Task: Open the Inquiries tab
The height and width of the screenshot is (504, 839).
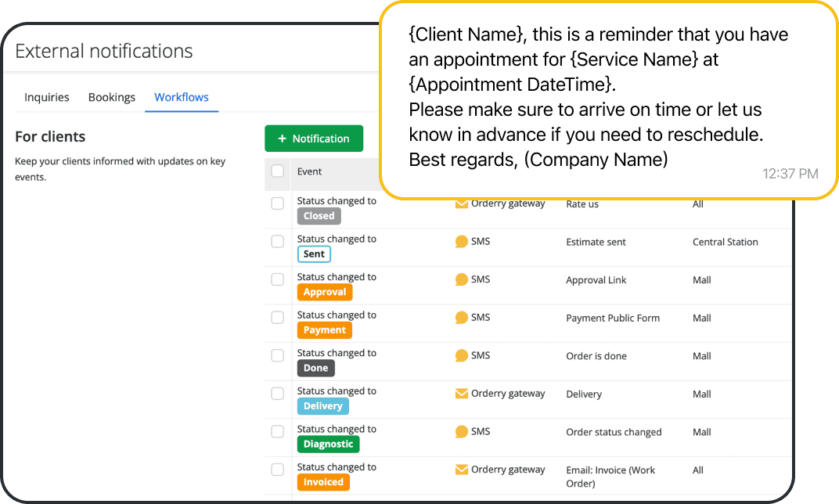Action: pos(47,97)
